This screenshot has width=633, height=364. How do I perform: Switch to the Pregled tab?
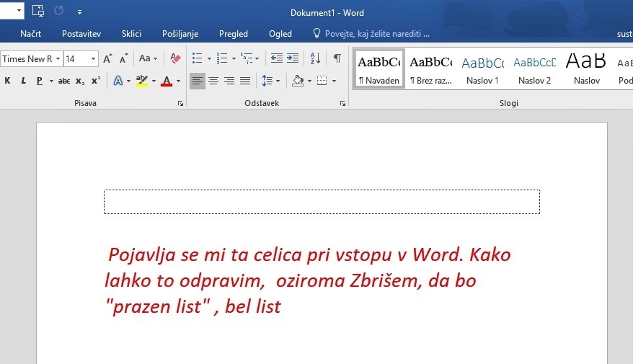(x=234, y=34)
